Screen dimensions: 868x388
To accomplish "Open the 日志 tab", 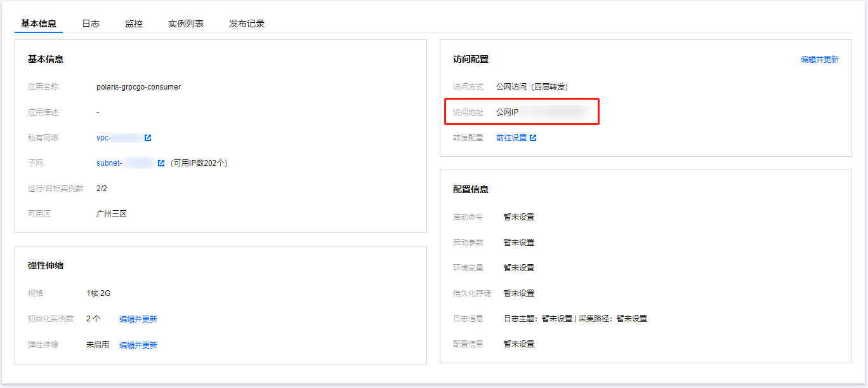I will point(91,23).
